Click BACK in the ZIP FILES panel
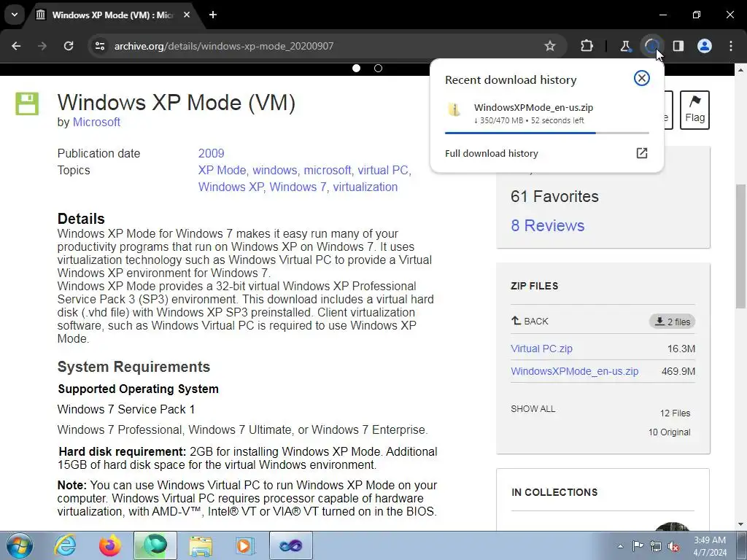Image resolution: width=747 pixels, height=560 pixels. click(530, 321)
